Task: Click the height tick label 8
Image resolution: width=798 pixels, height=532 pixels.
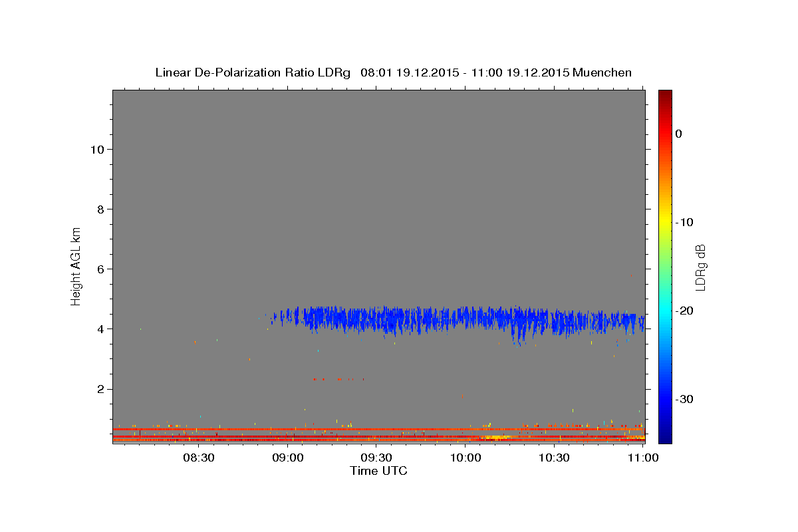Action: (x=100, y=209)
